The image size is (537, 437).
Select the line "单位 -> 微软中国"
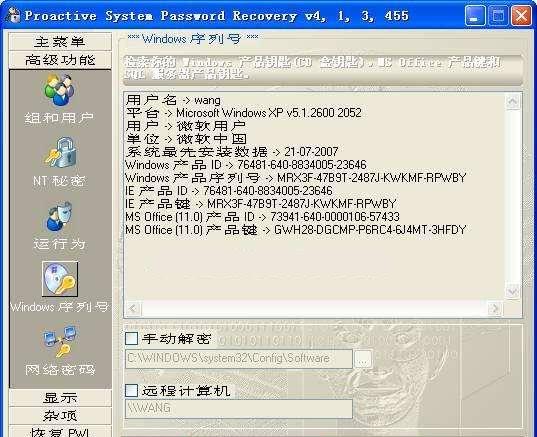tap(186, 139)
